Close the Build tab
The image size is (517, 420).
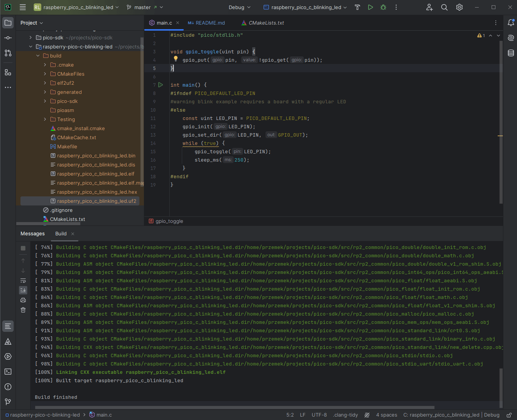tap(73, 234)
